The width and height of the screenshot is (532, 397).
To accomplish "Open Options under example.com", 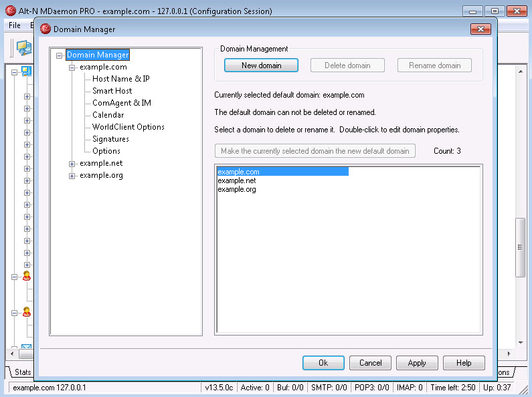I will pos(106,151).
